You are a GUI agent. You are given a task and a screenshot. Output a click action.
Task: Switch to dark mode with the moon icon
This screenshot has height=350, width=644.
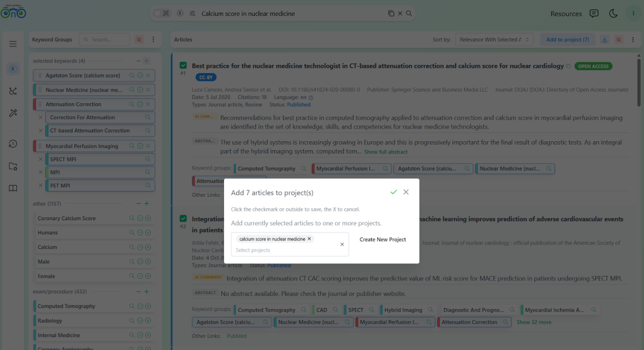[613, 14]
